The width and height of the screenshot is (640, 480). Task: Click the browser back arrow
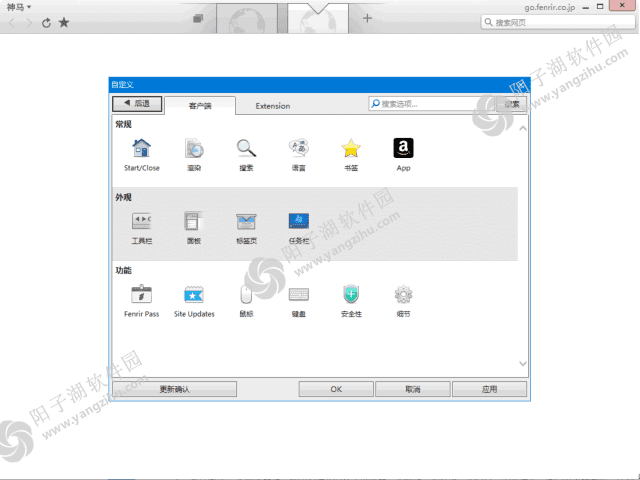(11, 23)
